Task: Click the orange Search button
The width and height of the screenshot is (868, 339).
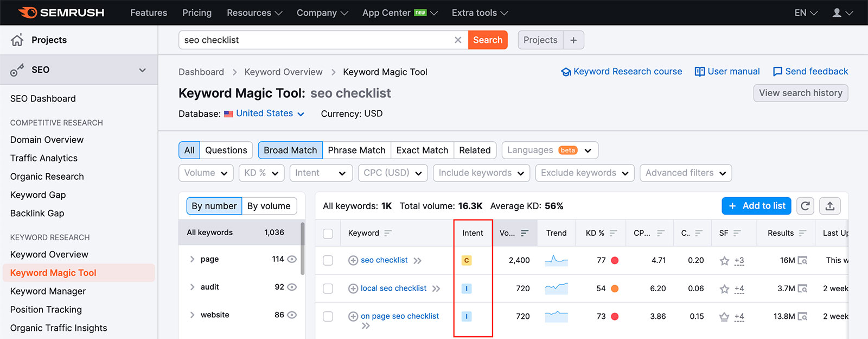Action: pos(488,40)
